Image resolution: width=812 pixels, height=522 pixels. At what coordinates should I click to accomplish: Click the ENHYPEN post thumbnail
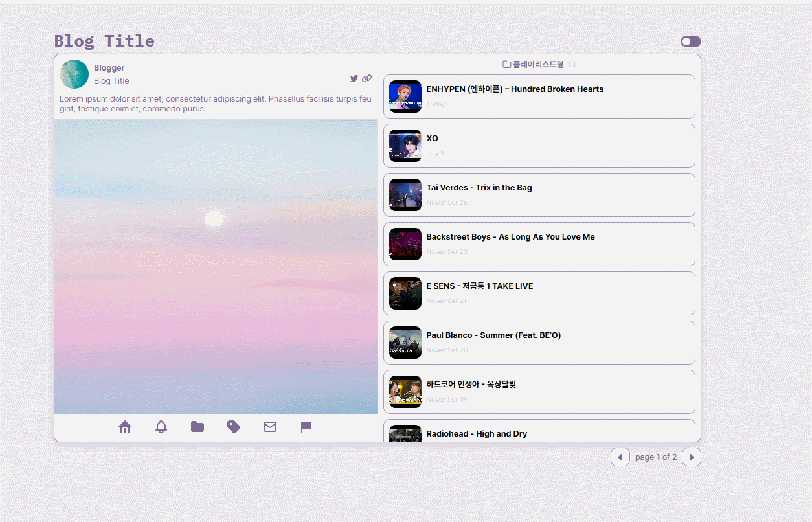click(405, 96)
